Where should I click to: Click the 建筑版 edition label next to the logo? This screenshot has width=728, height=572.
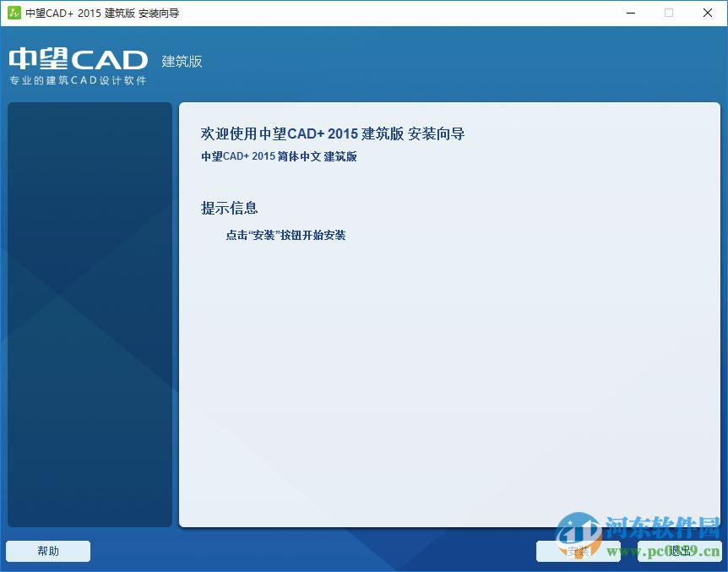tap(181, 62)
